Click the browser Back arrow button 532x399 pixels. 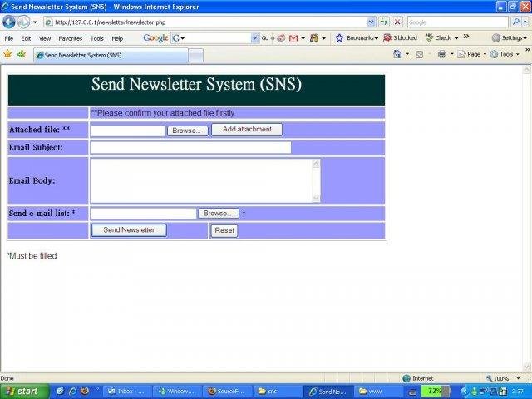(9, 22)
